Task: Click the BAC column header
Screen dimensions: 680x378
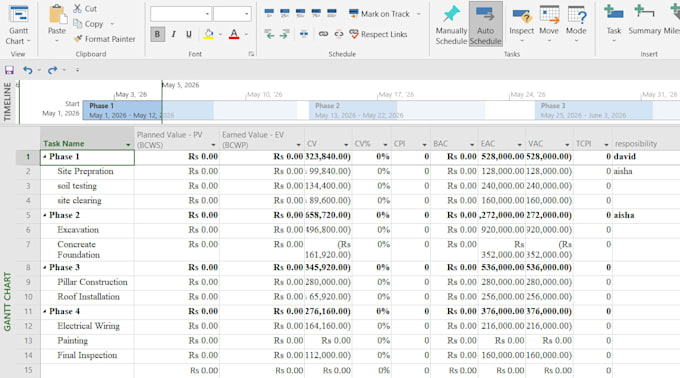Action: click(x=454, y=139)
